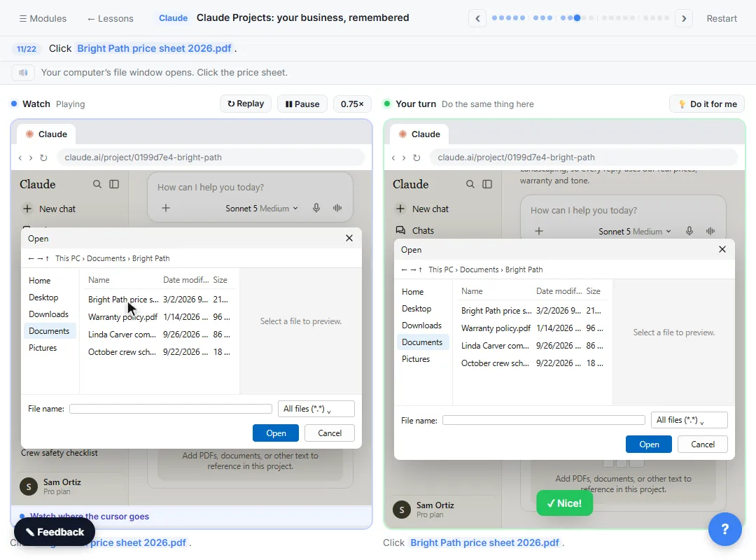
Task: Open Sonnet 5 Medium dropdown in Your turn pane
Action: [x=635, y=232]
